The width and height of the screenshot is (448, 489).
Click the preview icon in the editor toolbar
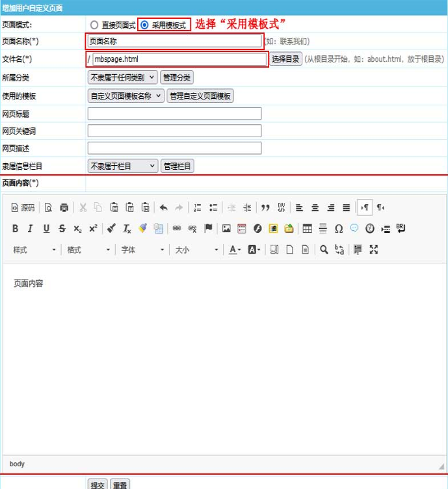click(48, 207)
